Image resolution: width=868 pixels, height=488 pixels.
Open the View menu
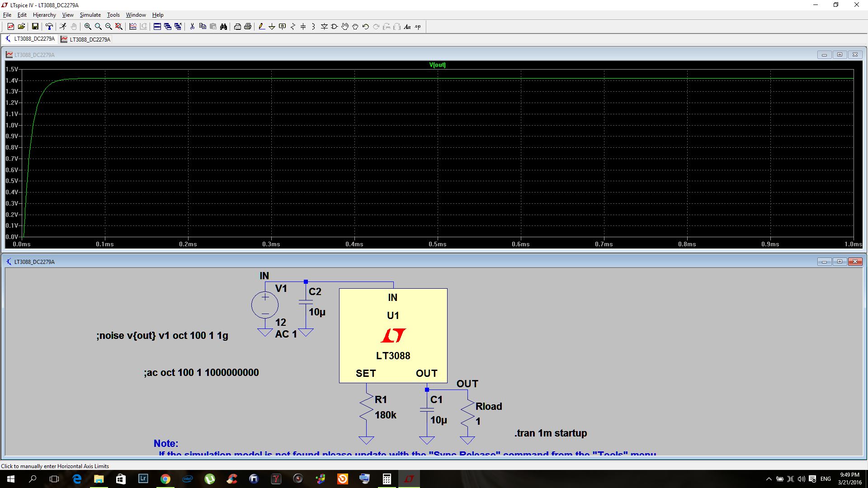[x=68, y=15]
